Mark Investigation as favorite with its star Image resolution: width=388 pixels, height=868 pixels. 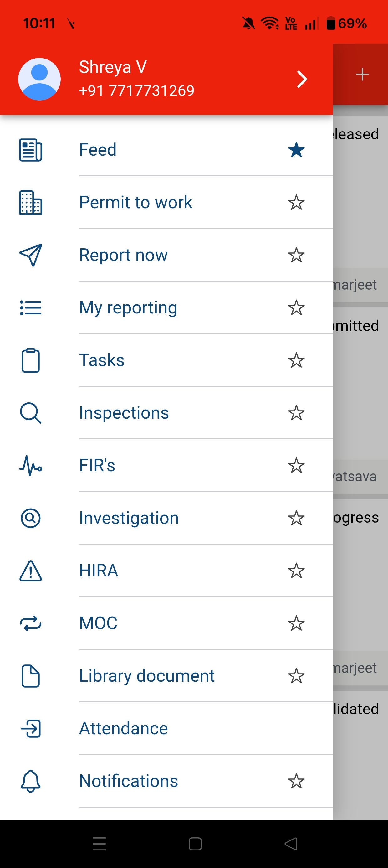point(296,518)
